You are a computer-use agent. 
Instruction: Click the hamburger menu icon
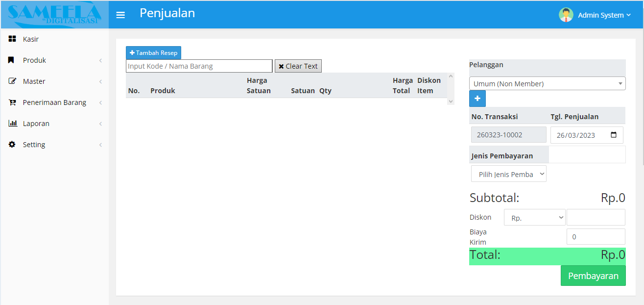tap(120, 15)
